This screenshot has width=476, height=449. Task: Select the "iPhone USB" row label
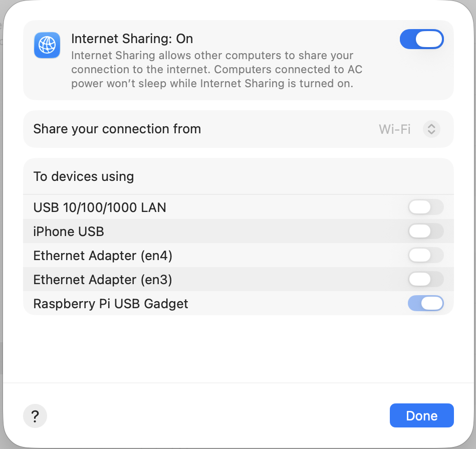[69, 232]
